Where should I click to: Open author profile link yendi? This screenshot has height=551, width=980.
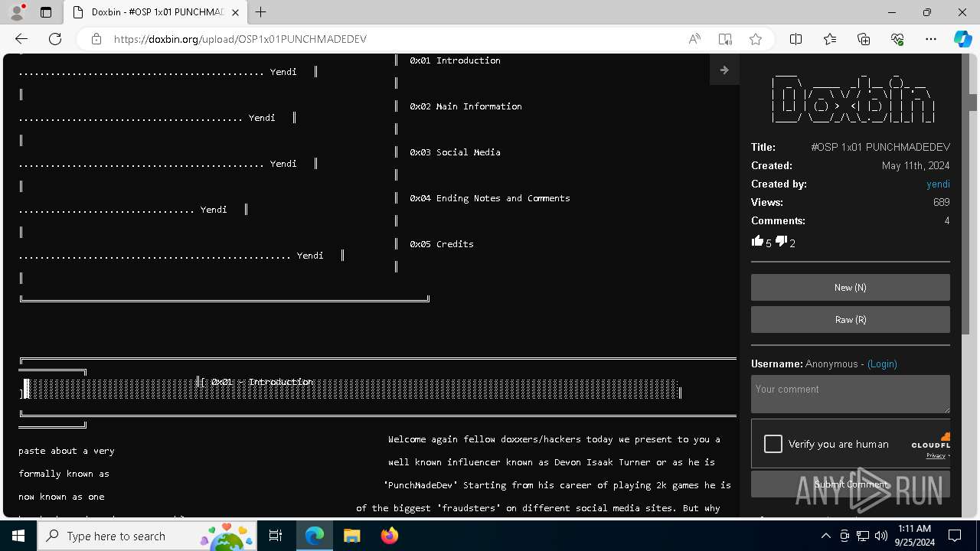pyautogui.click(x=938, y=184)
